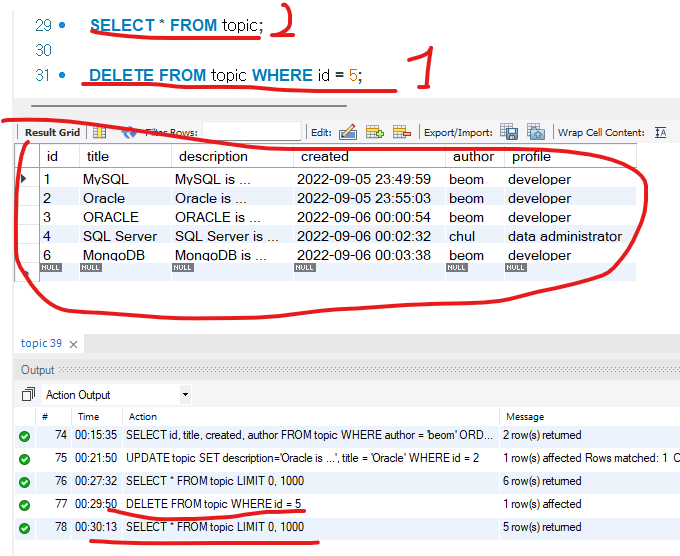Select output row 76 SELECT action

pyautogui.click(x=215, y=481)
